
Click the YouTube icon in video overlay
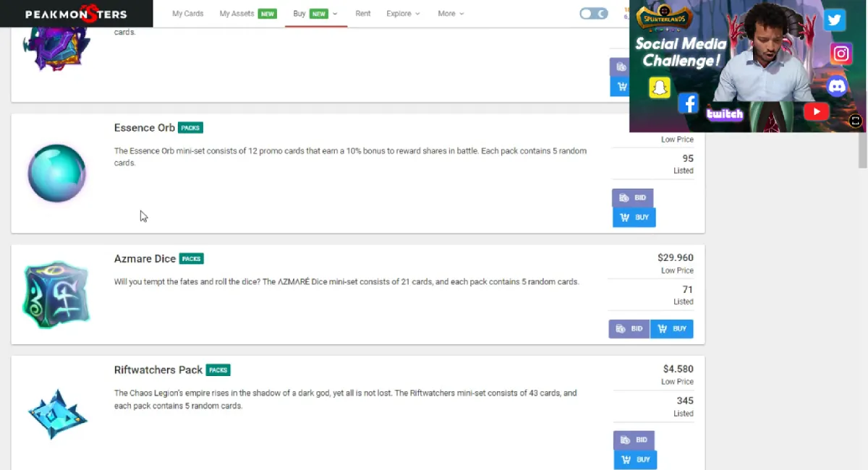click(x=816, y=111)
